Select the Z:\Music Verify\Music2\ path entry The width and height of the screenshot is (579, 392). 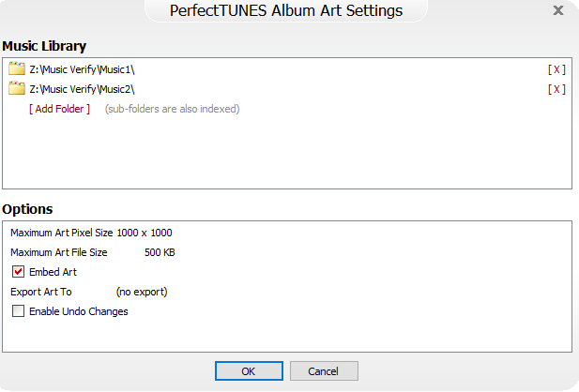click(82, 89)
